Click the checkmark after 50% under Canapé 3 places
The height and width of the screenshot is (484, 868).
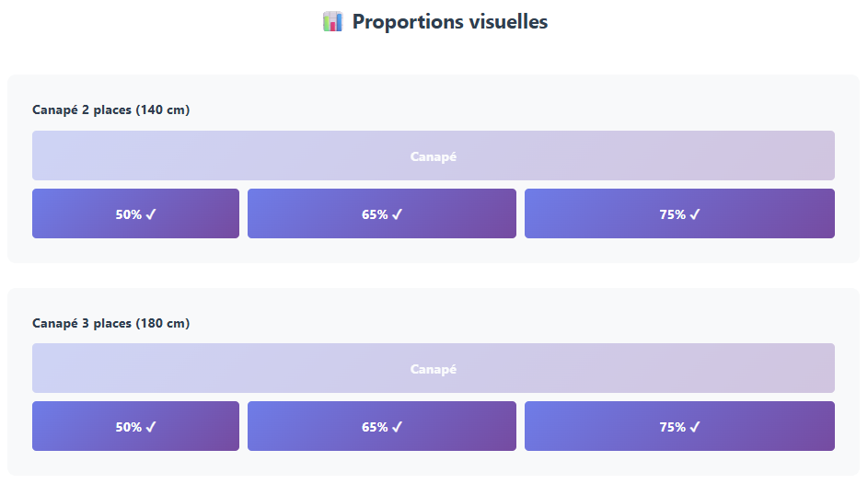click(x=151, y=427)
